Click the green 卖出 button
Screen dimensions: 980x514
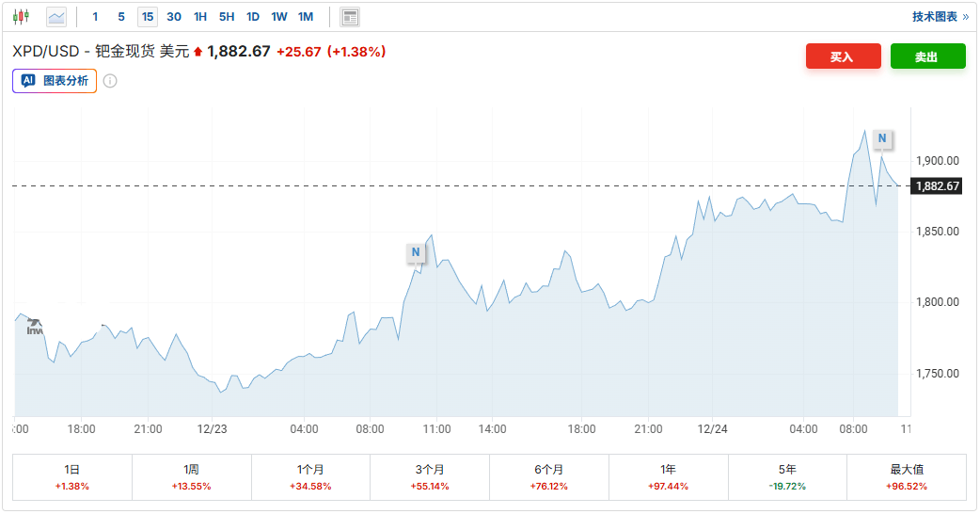[x=927, y=56]
